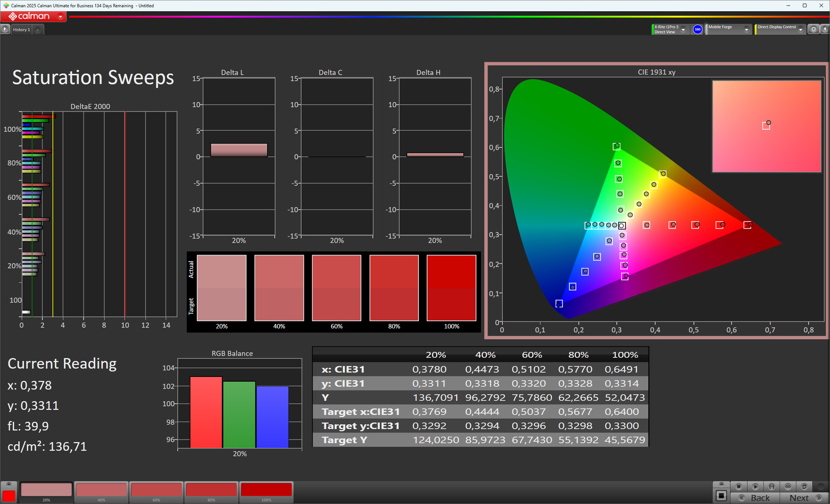Expand the X-Rite i1Pro 3 meter dropdown

pyautogui.click(x=683, y=30)
